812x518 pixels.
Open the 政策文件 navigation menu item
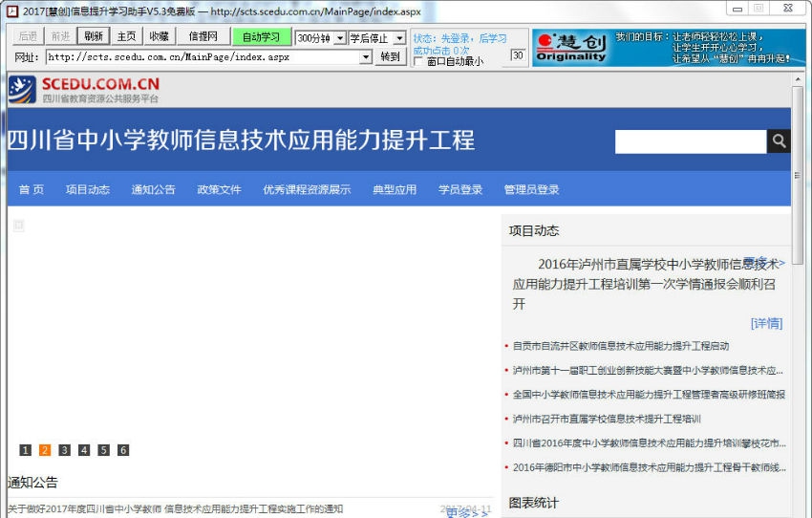[x=220, y=189]
